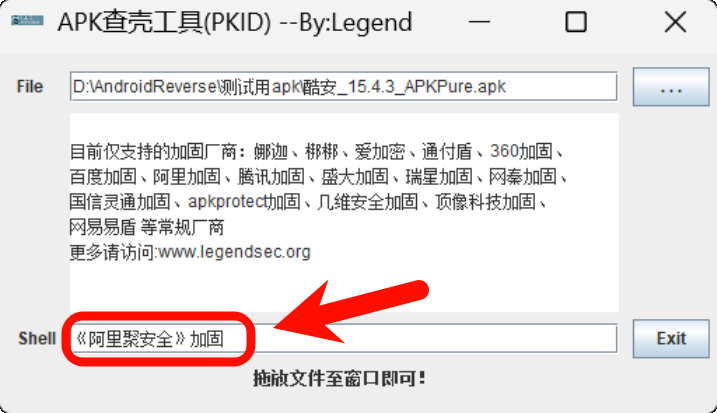
Task: Click the 网易易盾 等常规厂商 text line
Action: pos(147,227)
